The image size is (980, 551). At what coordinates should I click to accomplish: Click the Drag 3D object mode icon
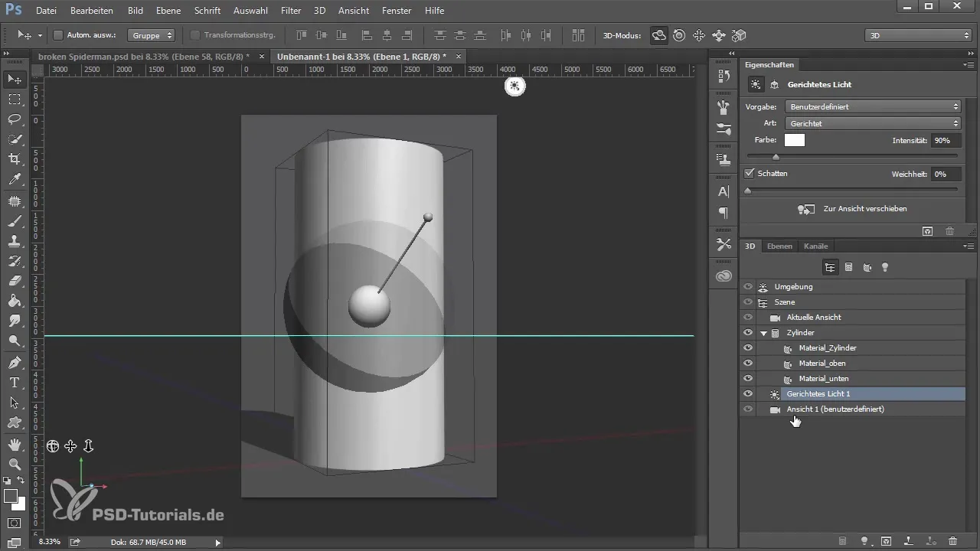[x=699, y=35]
